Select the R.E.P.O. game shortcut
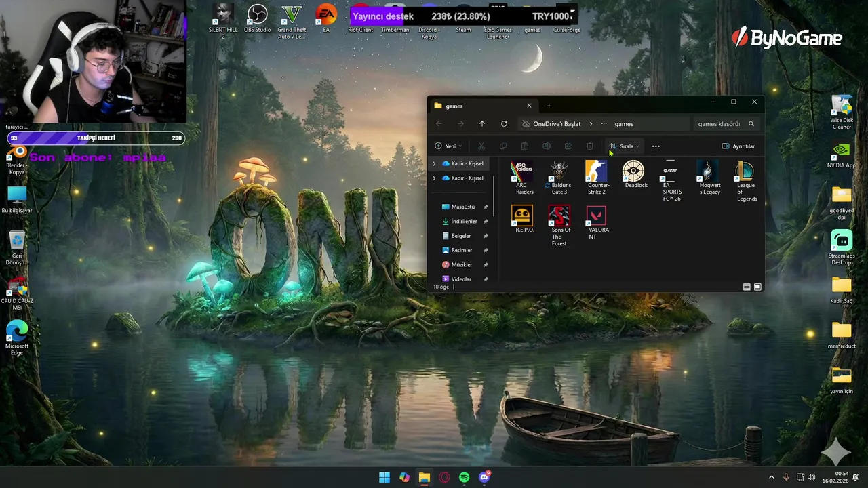 521,220
